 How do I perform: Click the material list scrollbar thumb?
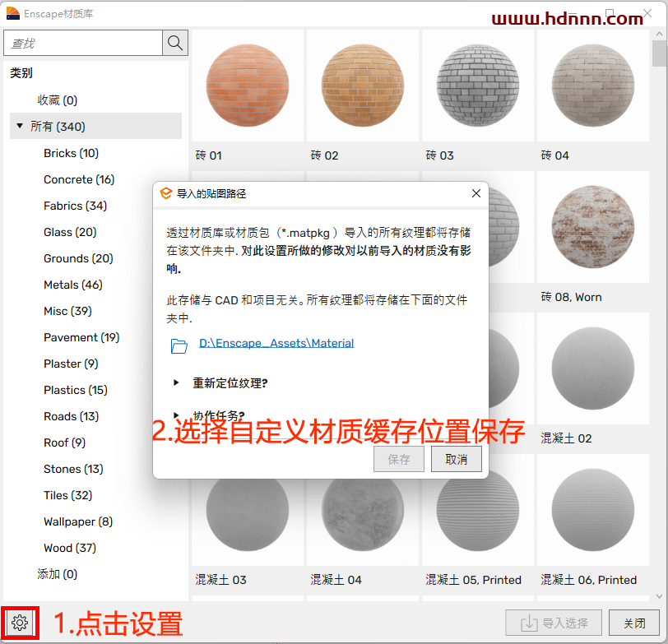(x=659, y=53)
